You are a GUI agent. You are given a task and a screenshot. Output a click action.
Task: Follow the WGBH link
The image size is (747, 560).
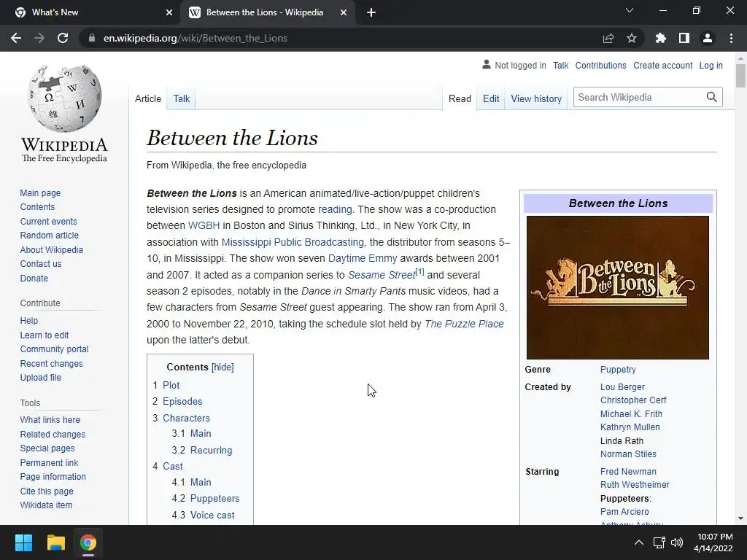point(204,225)
